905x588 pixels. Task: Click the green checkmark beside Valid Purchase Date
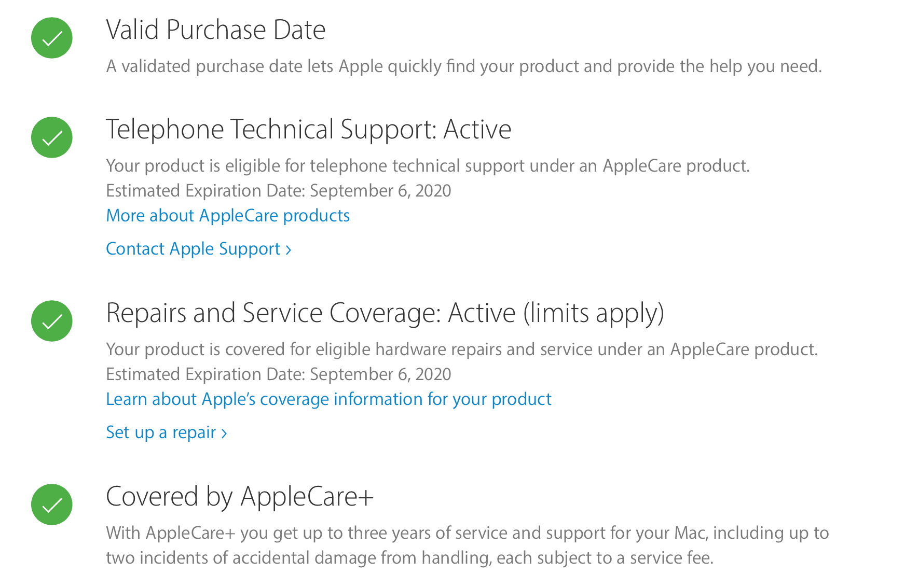[51, 38]
